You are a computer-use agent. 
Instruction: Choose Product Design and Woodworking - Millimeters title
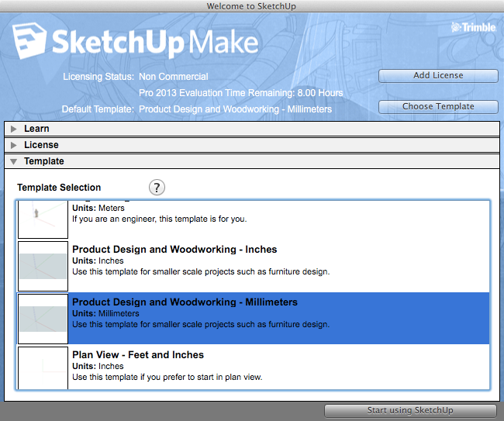tap(185, 302)
